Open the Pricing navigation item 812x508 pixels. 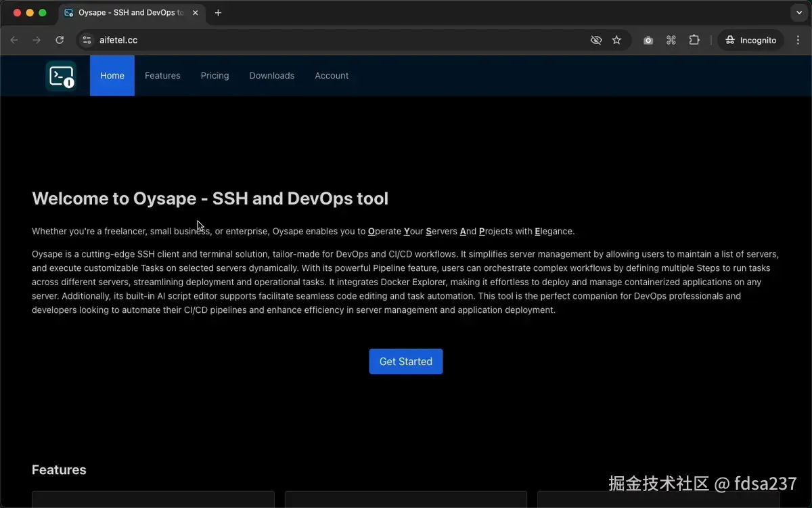[x=215, y=76]
